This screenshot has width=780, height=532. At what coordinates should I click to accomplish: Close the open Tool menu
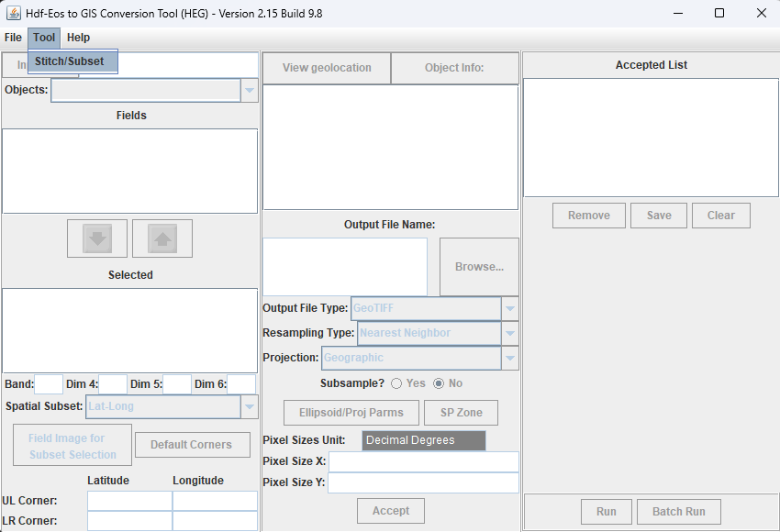point(44,38)
